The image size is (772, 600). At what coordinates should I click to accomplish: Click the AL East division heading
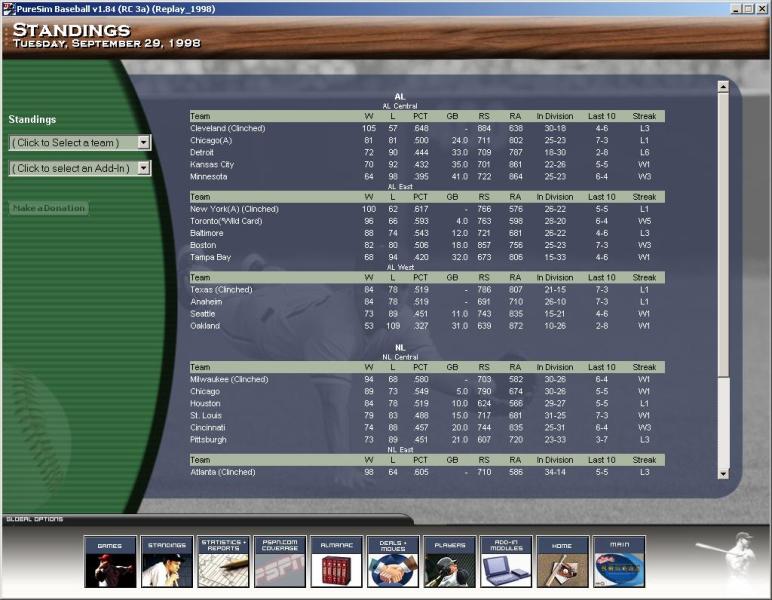(x=400, y=187)
